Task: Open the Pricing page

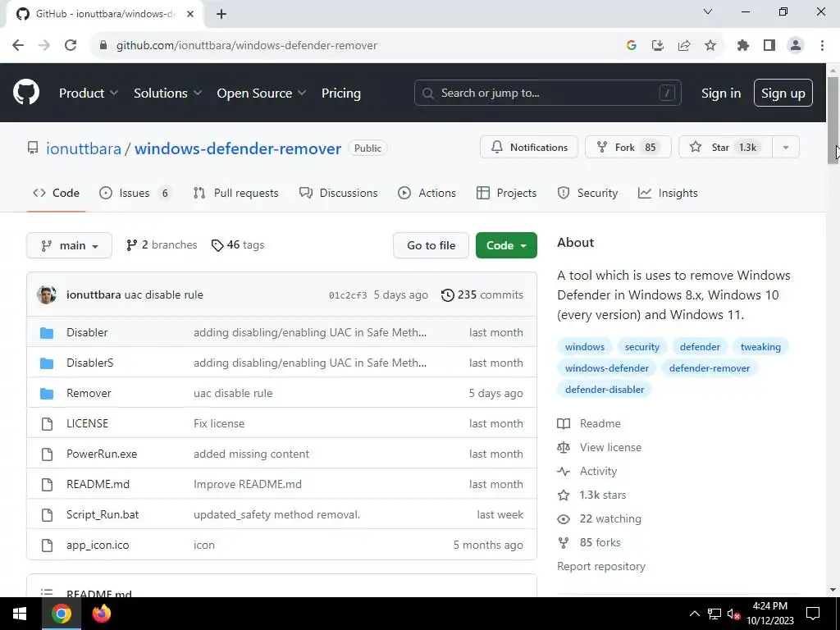Action: click(x=340, y=94)
